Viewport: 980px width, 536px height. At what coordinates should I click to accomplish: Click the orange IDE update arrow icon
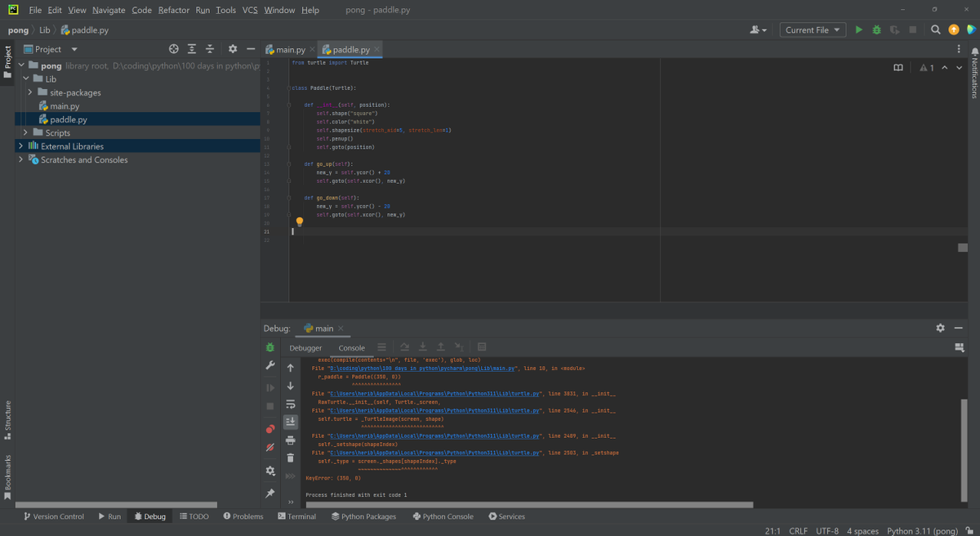pyautogui.click(x=954, y=30)
